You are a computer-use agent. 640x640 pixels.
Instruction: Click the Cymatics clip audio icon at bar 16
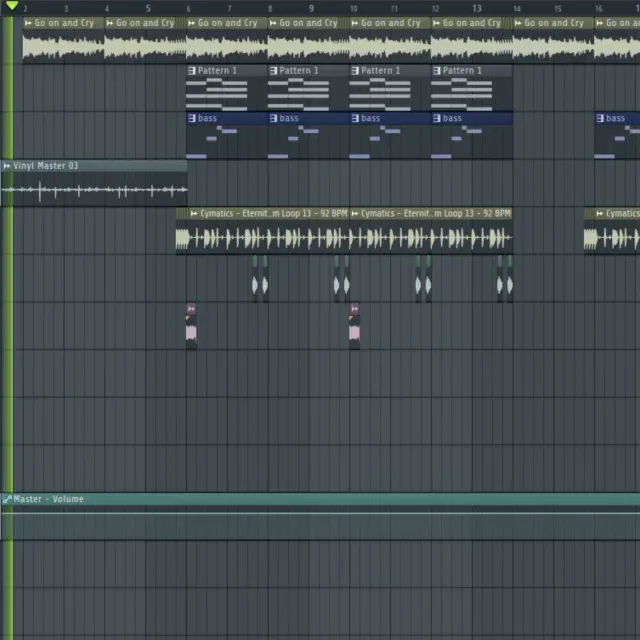coord(600,213)
